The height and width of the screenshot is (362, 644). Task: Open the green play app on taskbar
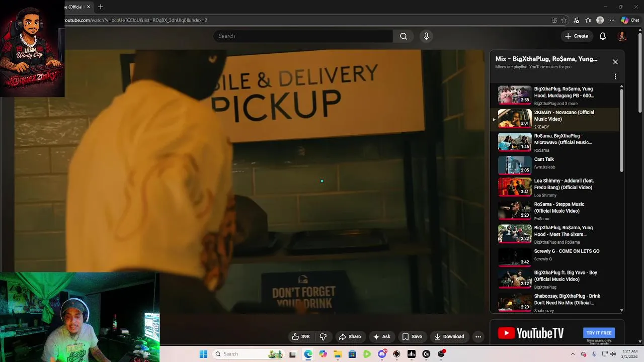367,354
